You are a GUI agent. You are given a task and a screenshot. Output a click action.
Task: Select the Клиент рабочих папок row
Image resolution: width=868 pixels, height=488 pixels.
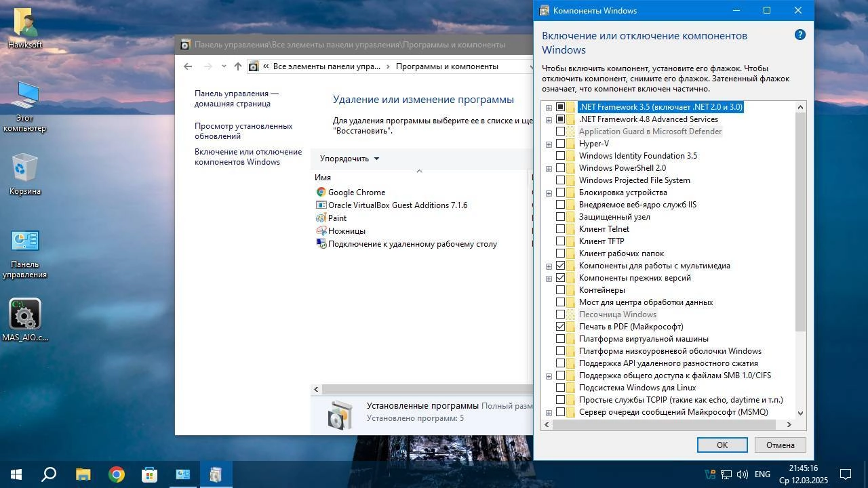[621, 253]
